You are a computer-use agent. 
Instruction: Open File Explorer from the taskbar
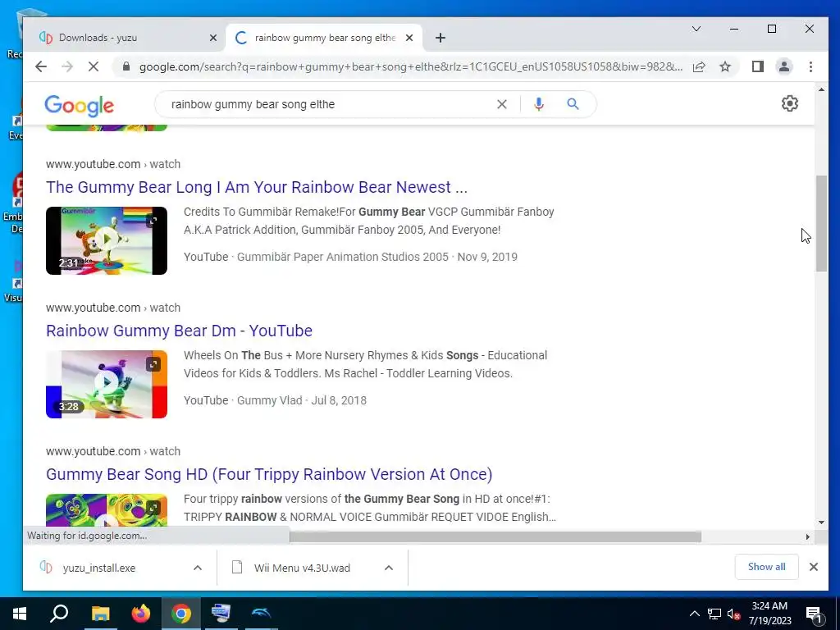(x=100, y=614)
